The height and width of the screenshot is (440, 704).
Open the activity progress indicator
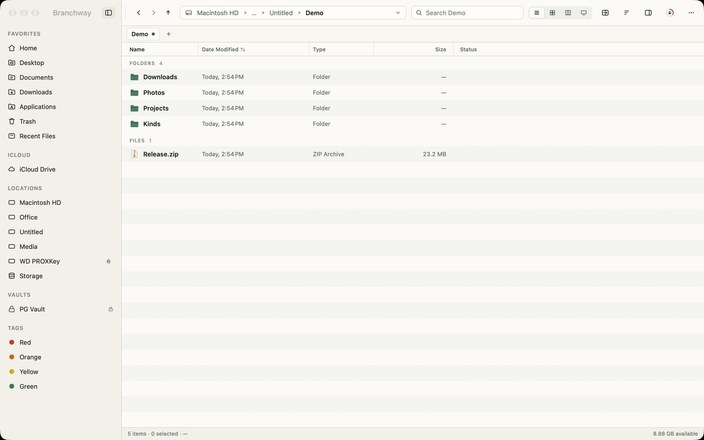(x=670, y=13)
